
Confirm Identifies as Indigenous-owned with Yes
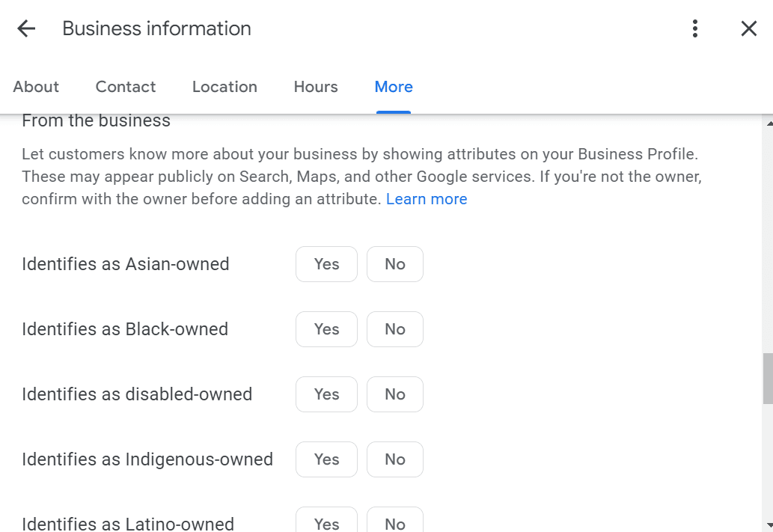[x=326, y=459]
